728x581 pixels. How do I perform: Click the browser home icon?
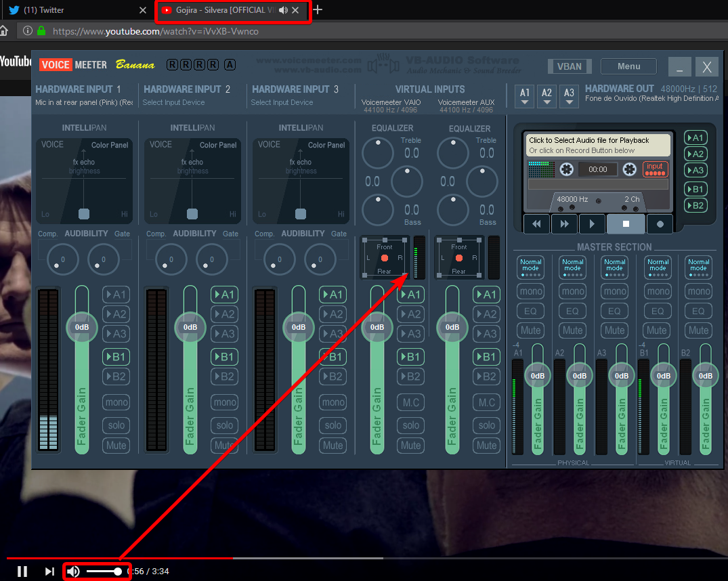coord(3,31)
